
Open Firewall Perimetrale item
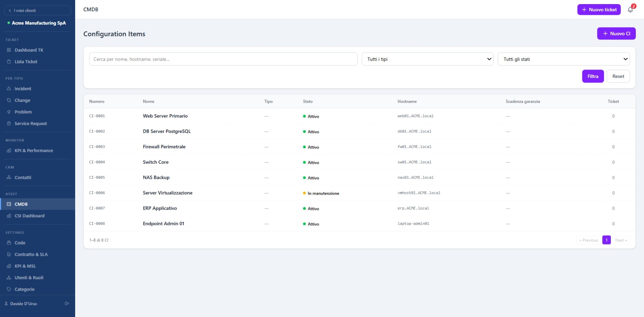coord(164,147)
